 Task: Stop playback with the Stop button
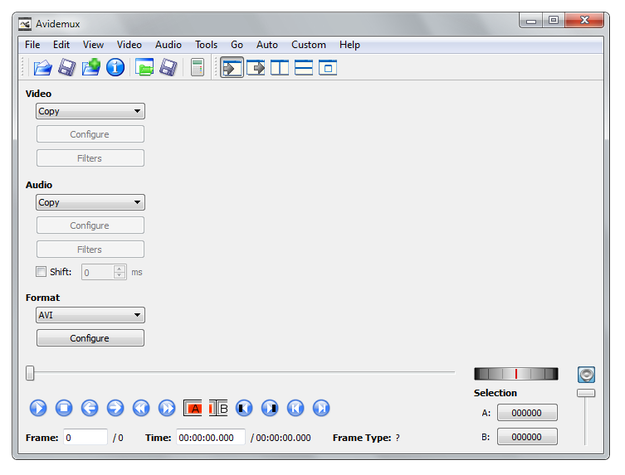point(64,408)
